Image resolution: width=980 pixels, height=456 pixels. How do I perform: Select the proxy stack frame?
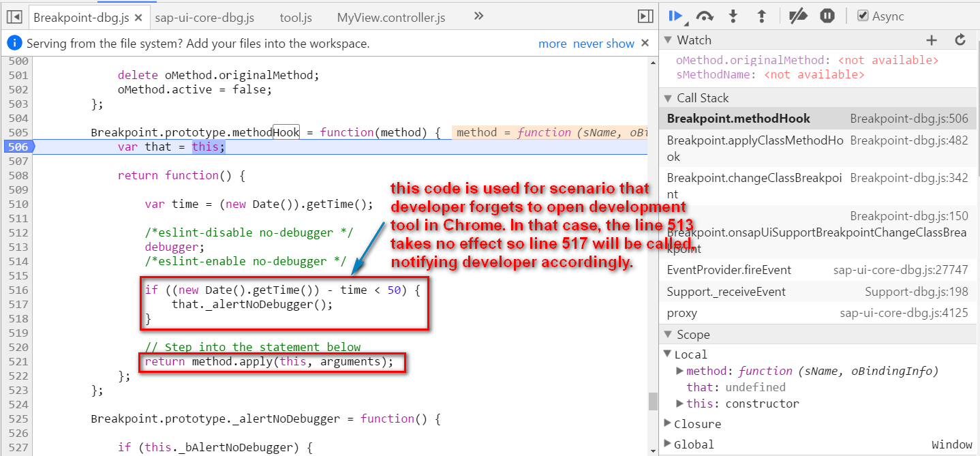(x=818, y=313)
